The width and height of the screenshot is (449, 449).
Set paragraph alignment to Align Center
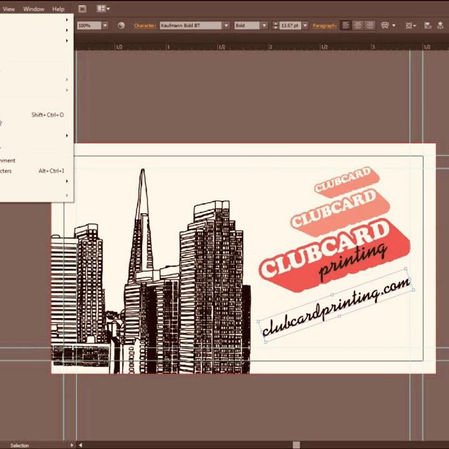(x=358, y=26)
